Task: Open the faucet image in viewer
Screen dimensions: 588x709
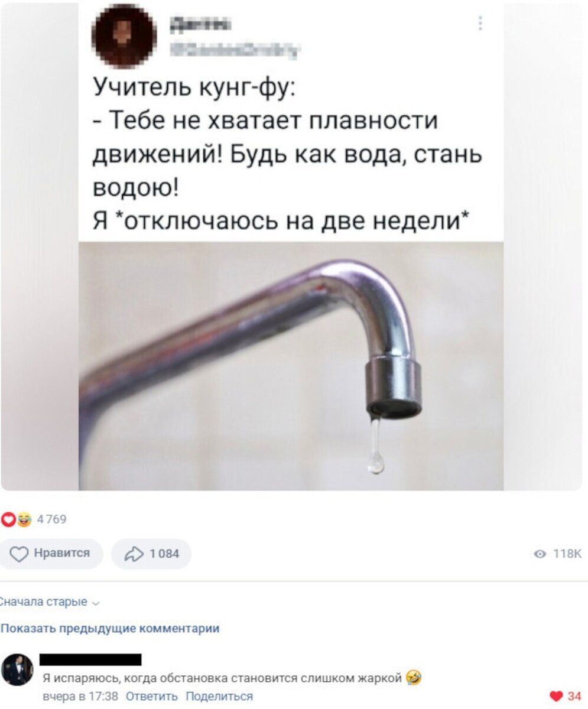Action: 291,366
